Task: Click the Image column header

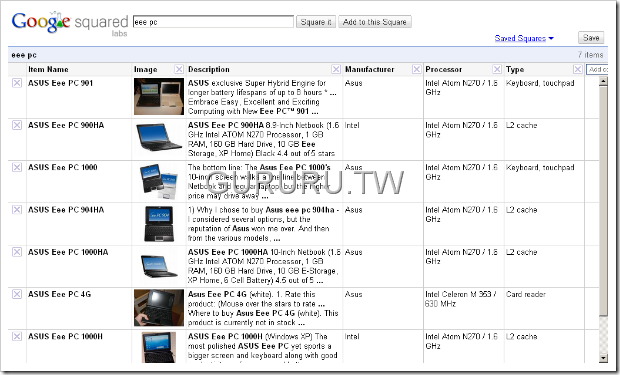Action: [x=146, y=69]
